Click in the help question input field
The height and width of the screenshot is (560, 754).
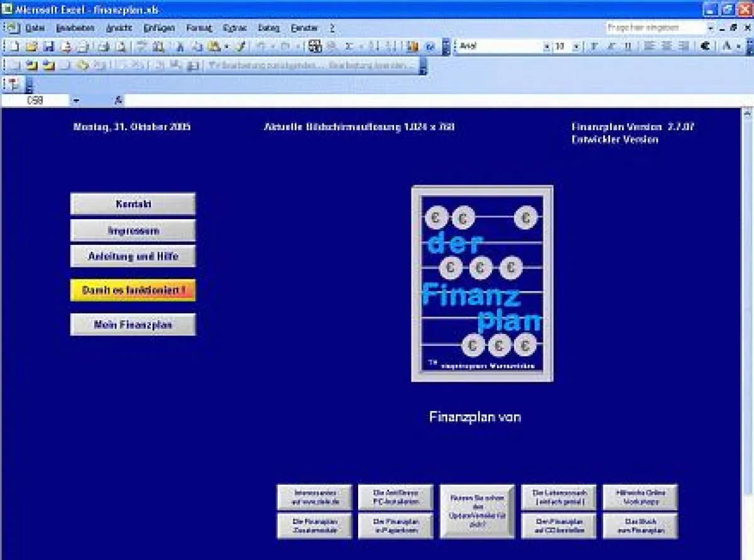[x=655, y=28]
